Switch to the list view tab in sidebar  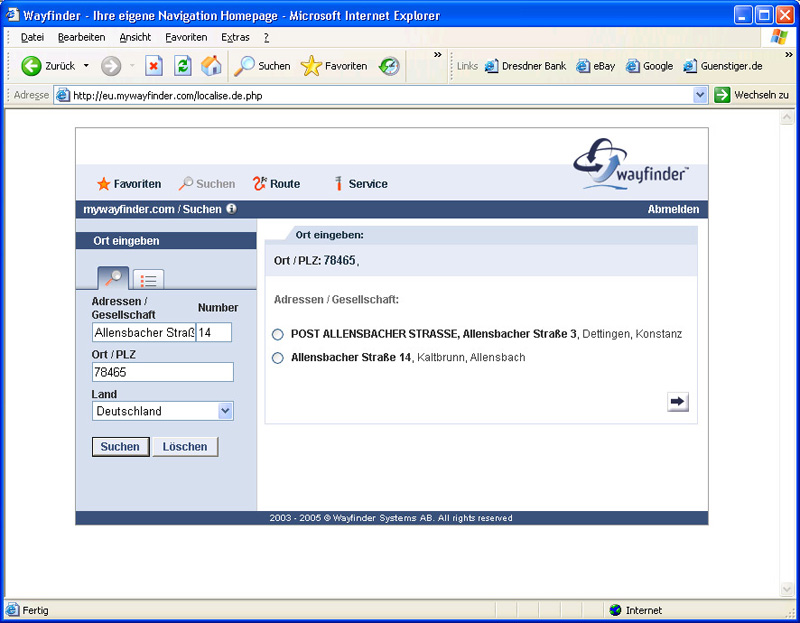click(148, 280)
